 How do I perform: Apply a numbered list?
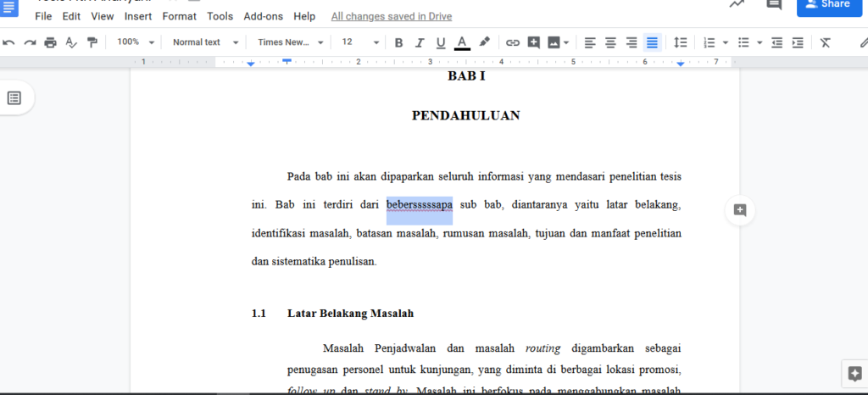point(709,42)
